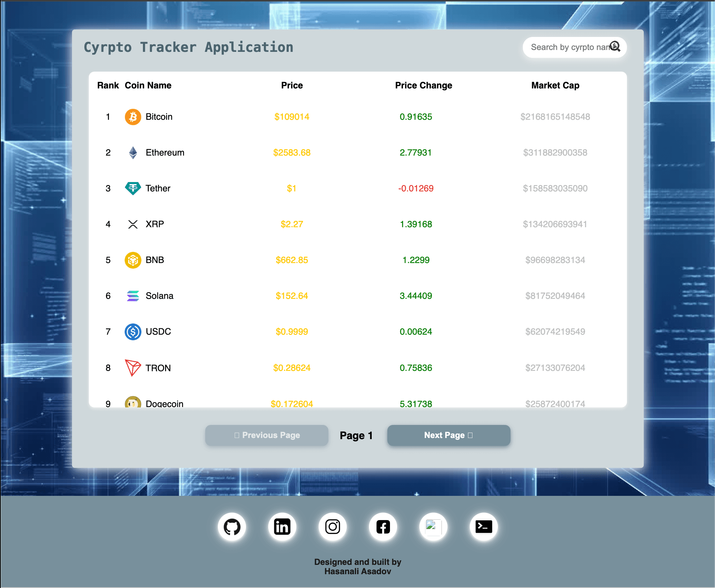Click Bitcoin market cap $2168165148548
Screen dimensions: 715x588
click(x=555, y=117)
